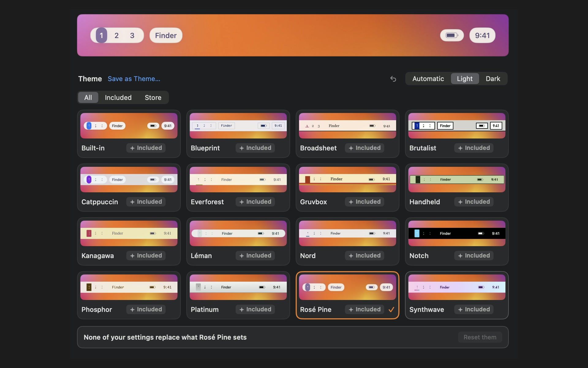Select workspace 3 in the large preview bar
This screenshot has width=588, height=368.
132,35
